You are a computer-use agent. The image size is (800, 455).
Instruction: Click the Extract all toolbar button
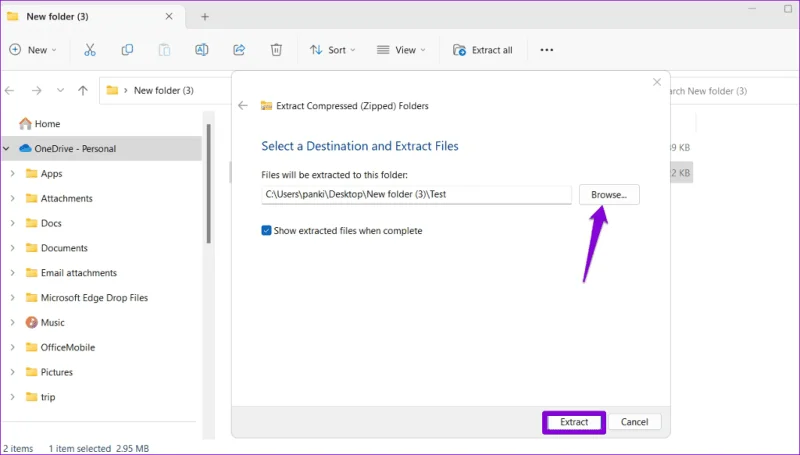click(x=483, y=50)
